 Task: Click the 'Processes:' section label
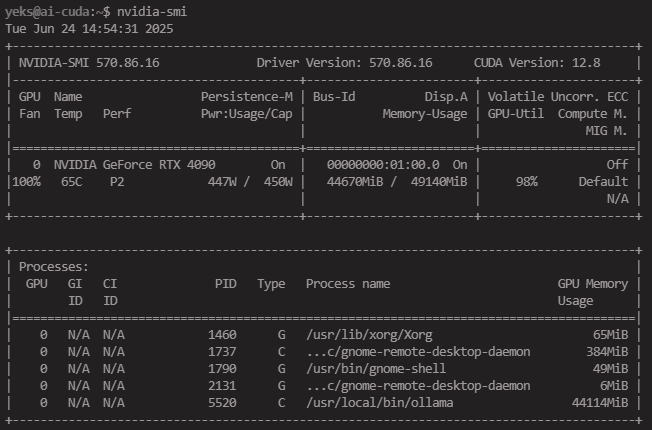point(54,267)
